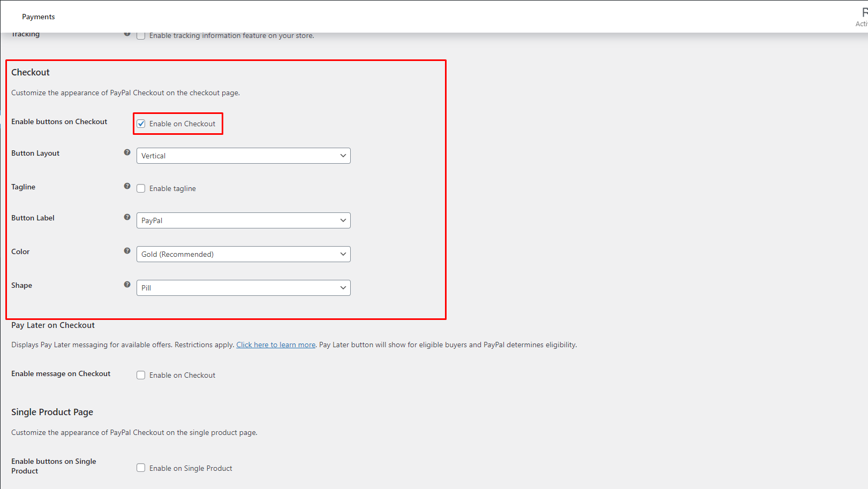
Task: Enable tracking information feature checkbox
Action: tap(141, 36)
